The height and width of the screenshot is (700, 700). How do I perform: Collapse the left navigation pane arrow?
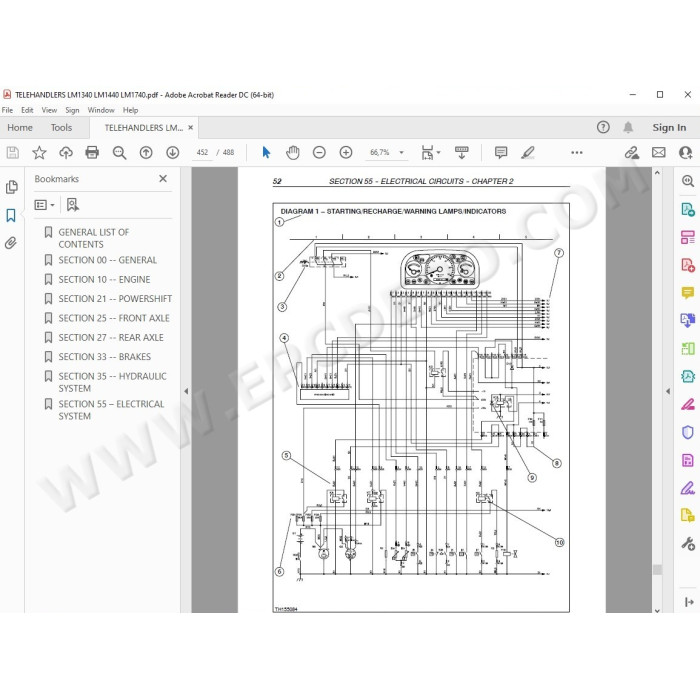(x=186, y=391)
